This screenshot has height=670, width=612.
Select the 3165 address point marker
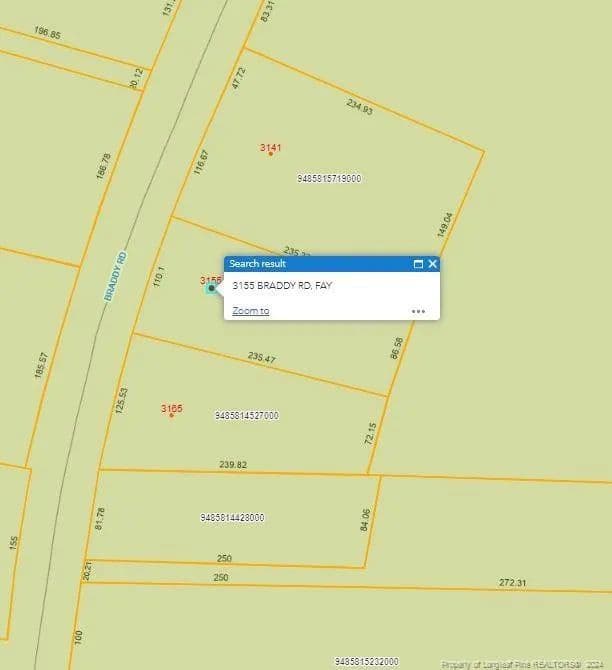coord(171,414)
